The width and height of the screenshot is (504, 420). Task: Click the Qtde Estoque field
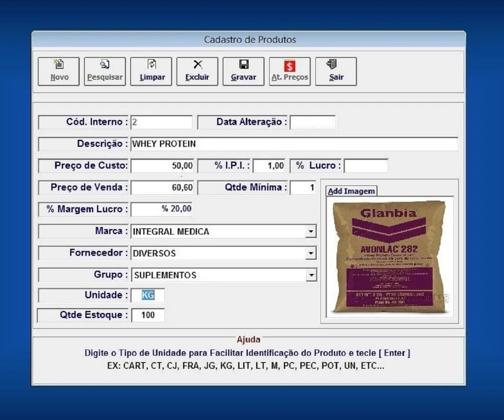[x=148, y=315]
